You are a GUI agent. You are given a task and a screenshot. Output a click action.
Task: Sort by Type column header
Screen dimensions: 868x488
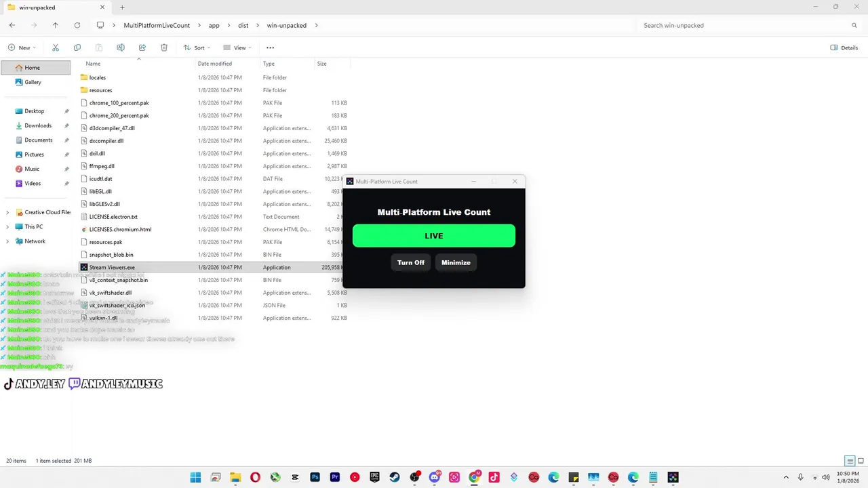(269, 64)
